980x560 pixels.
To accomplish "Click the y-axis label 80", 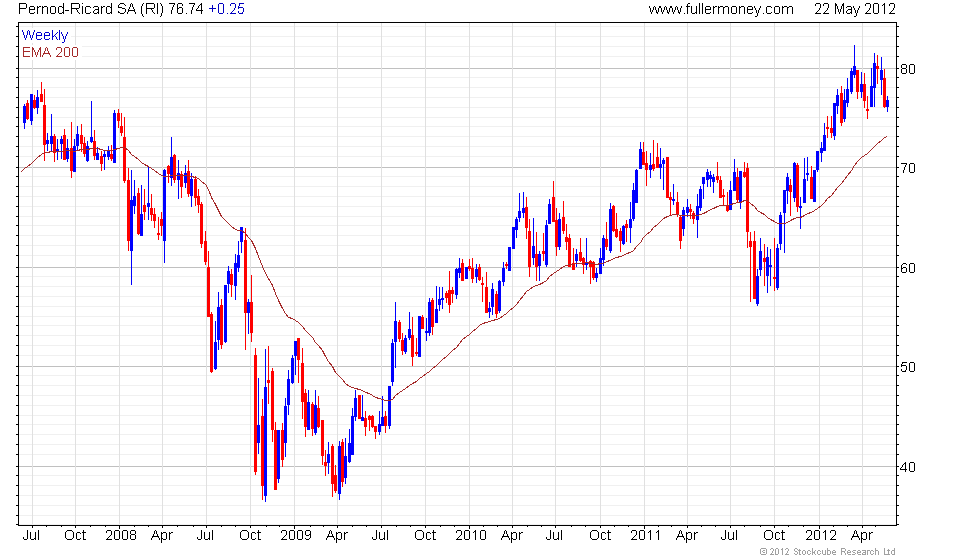I will 908,69.
